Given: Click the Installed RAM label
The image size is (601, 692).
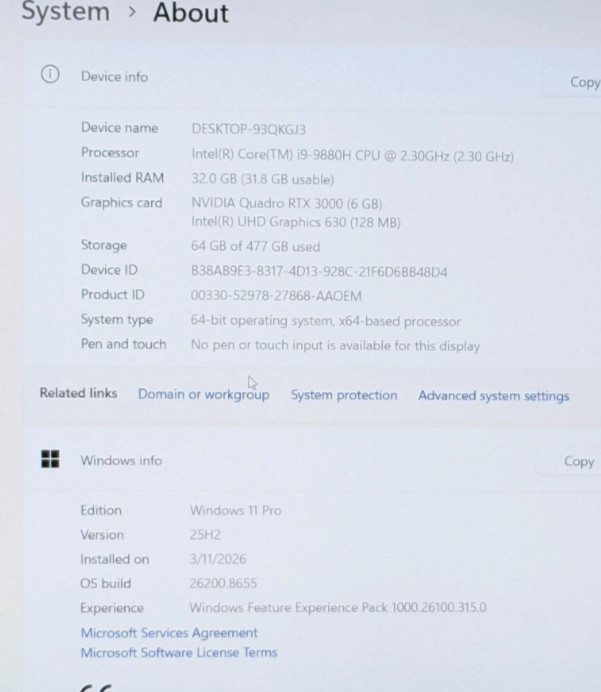Looking at the screenshot, I should 122,177.
